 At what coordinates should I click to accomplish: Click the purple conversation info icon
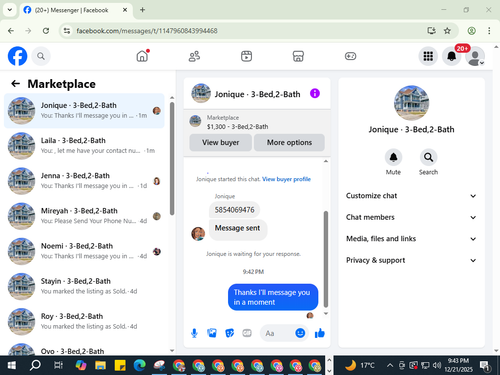pyautogui.click(x=315, y=93)
